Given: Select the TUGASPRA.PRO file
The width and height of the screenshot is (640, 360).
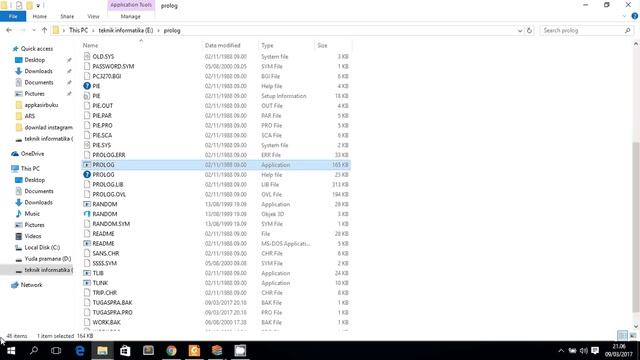Looking at the screenshot, I should click(x=112, y=312).
